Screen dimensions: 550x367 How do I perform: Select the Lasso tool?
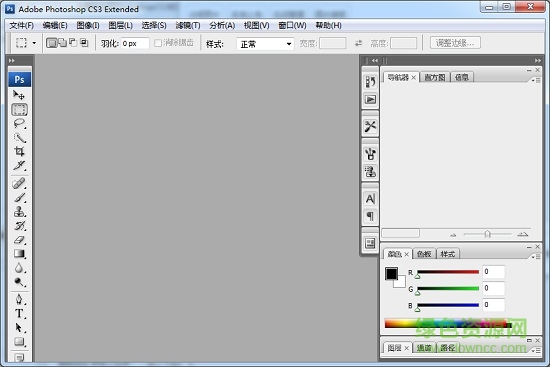point(19,124)
